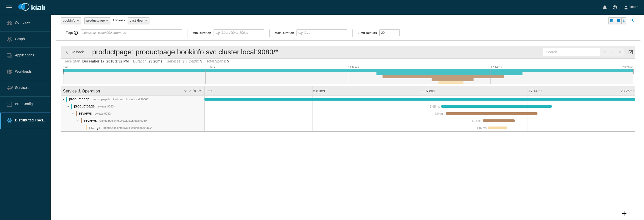This screenshot has width=644, height=220.
Task: Click the Duration 23.26ms text
Action: [148, 61]
